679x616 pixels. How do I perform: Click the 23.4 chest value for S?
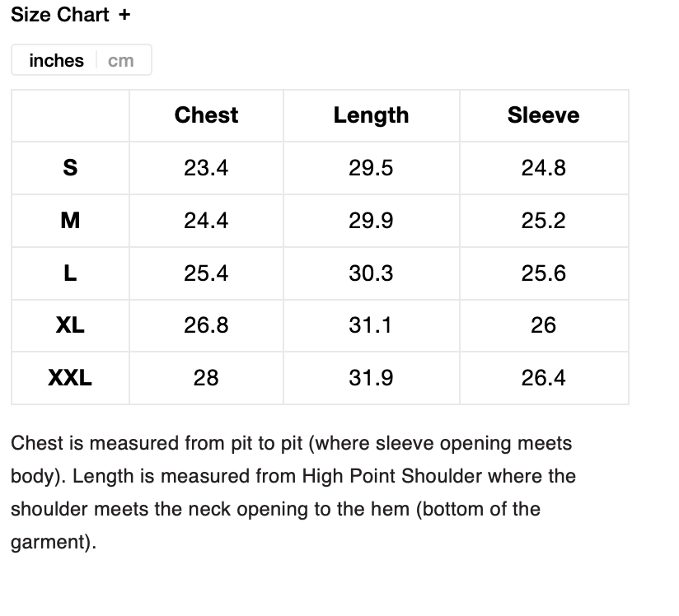pyautogui.click(x=206, y=168)
